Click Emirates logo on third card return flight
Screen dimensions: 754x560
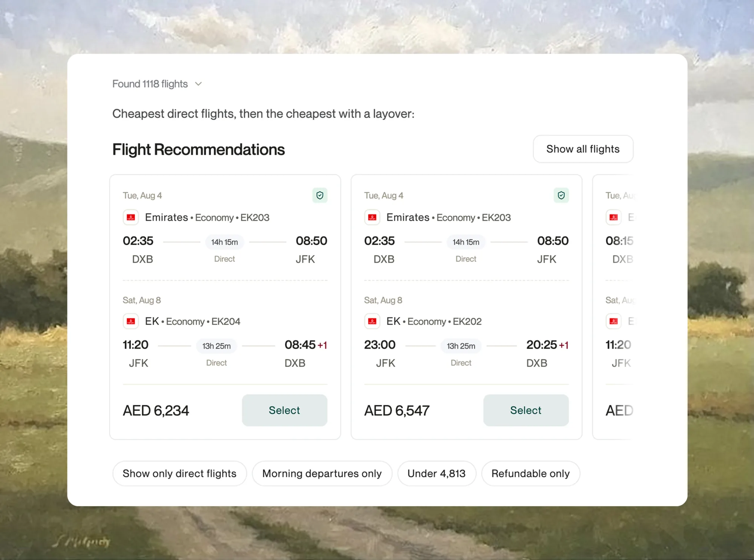pyautogui.click(x=613, y=321)
